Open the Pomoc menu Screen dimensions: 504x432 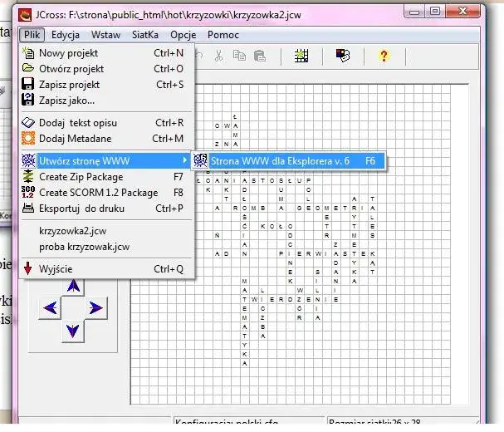[x=223, y=35]
